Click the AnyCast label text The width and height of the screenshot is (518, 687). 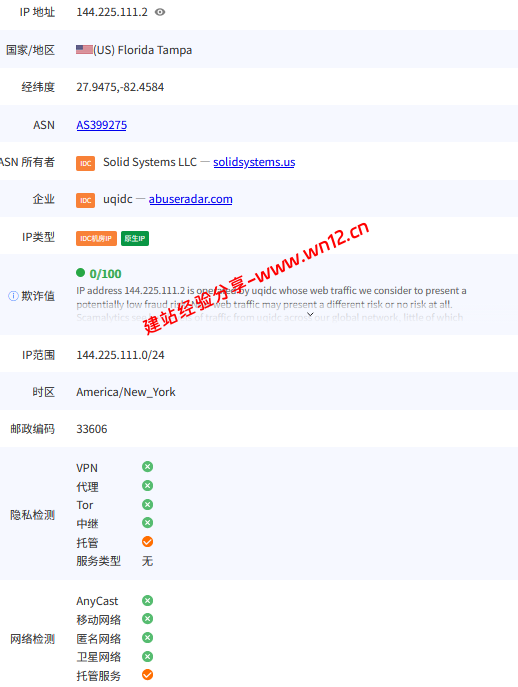(97, 601)
